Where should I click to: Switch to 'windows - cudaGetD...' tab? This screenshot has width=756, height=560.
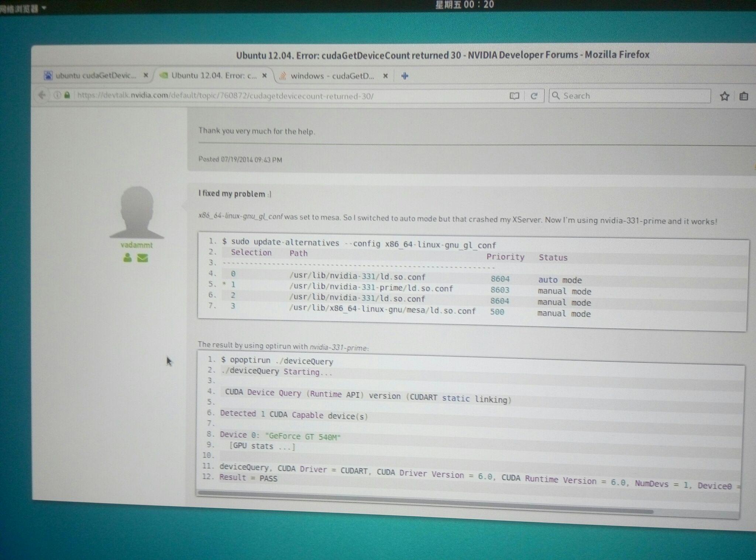click(332, 76)
